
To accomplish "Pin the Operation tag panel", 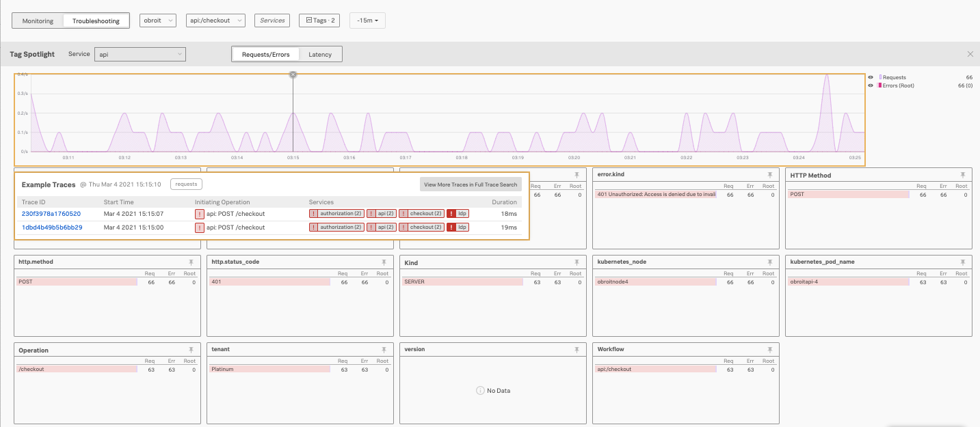I will click(191, 349).
